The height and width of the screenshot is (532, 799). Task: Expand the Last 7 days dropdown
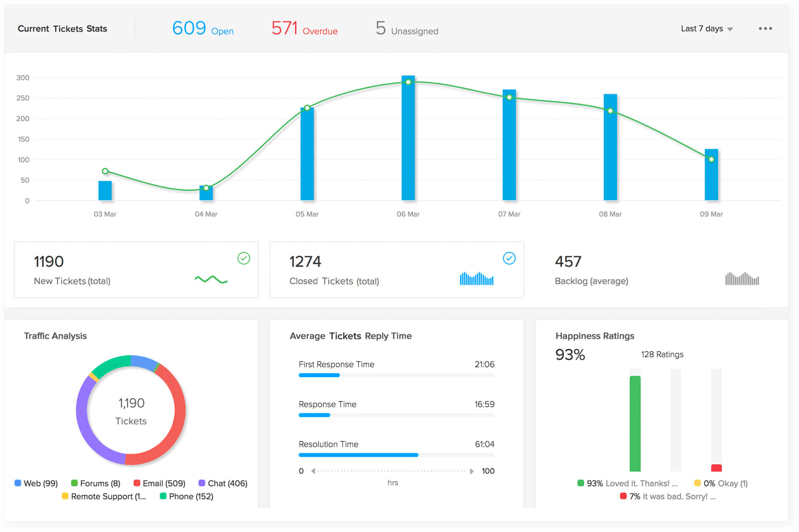[702, 29]
